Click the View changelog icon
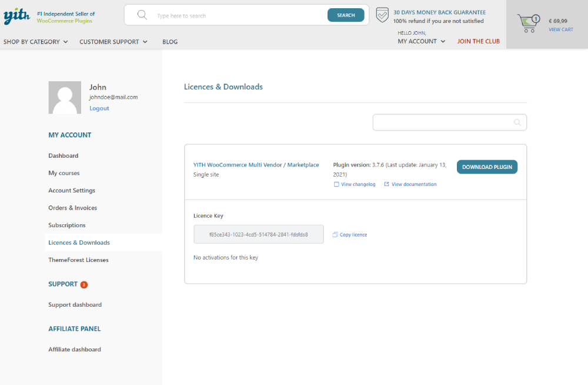This screenshot has width=588, height=385. coord(336,184)
